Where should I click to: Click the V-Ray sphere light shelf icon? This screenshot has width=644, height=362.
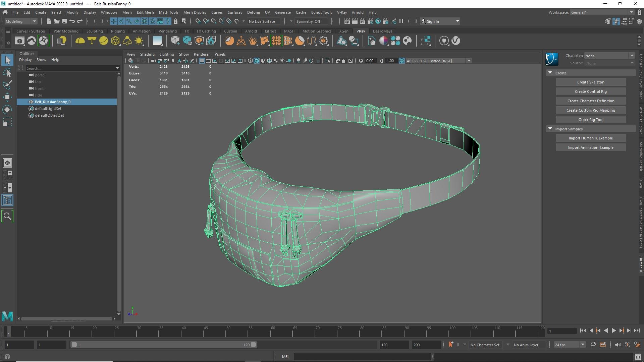coord(104,41)
